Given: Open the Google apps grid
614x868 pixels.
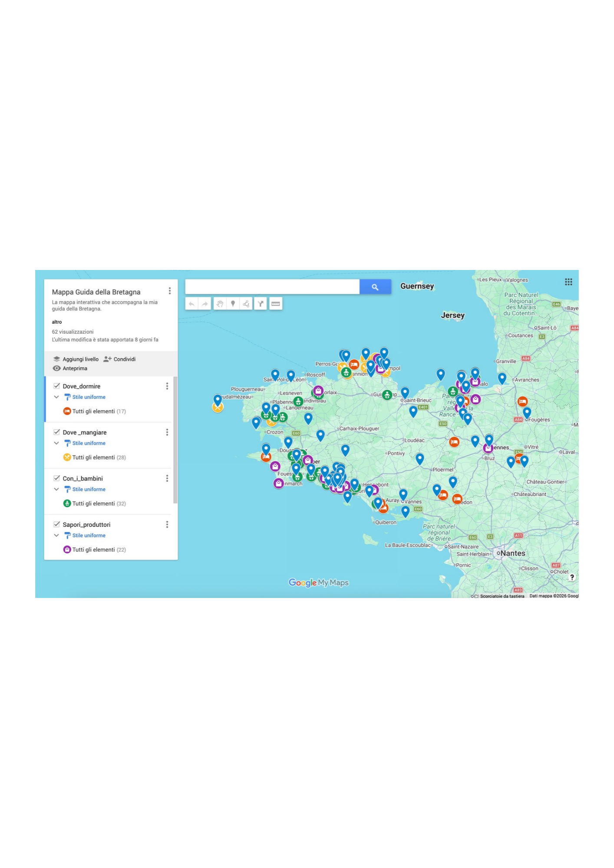Looking at the screenshot, I should pyautogui.click(x=568, y=282).
